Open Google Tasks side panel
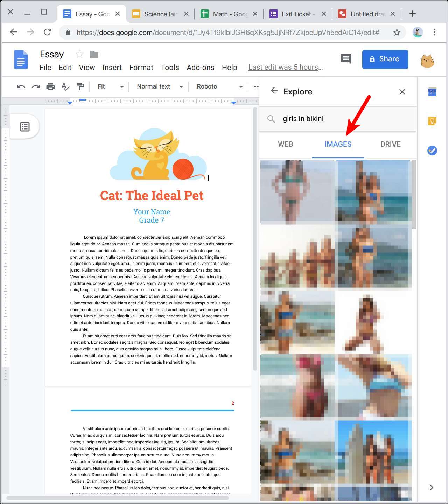 click(x=432, y=150)
